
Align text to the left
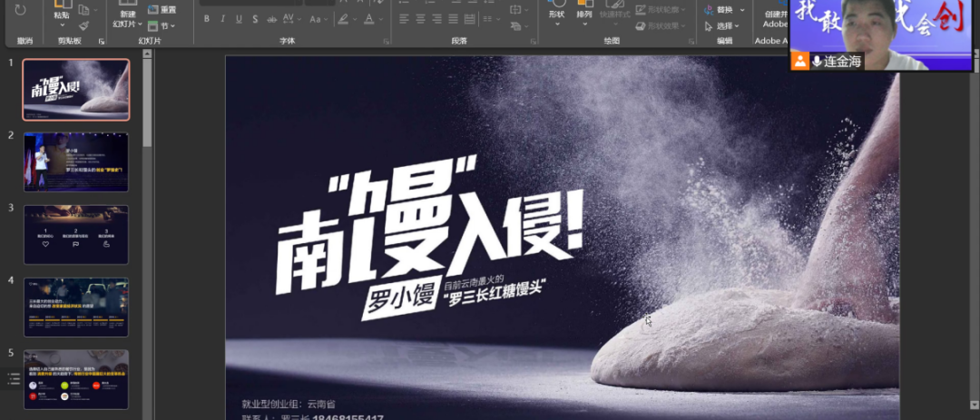[403, 19]
